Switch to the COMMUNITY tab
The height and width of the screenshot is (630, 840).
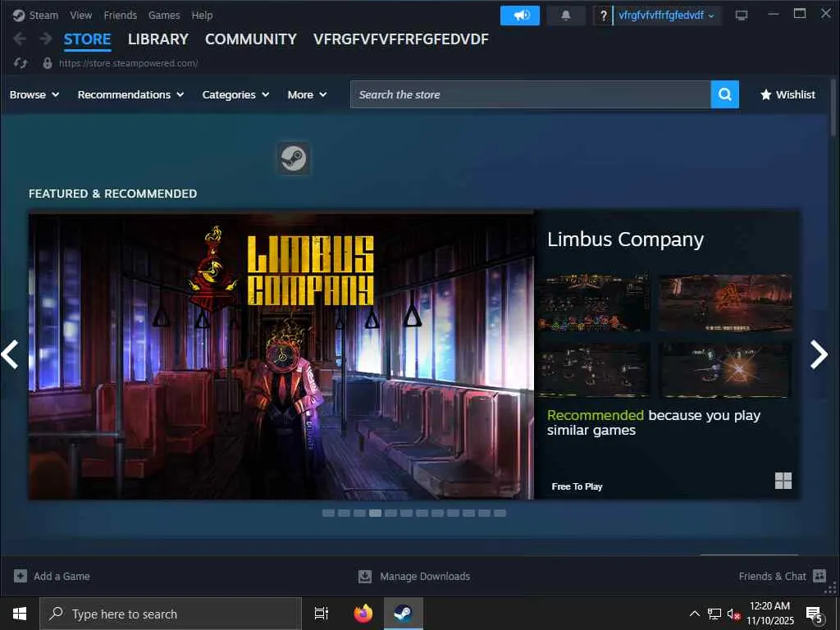pyautogui.click(x=251, y=39)
